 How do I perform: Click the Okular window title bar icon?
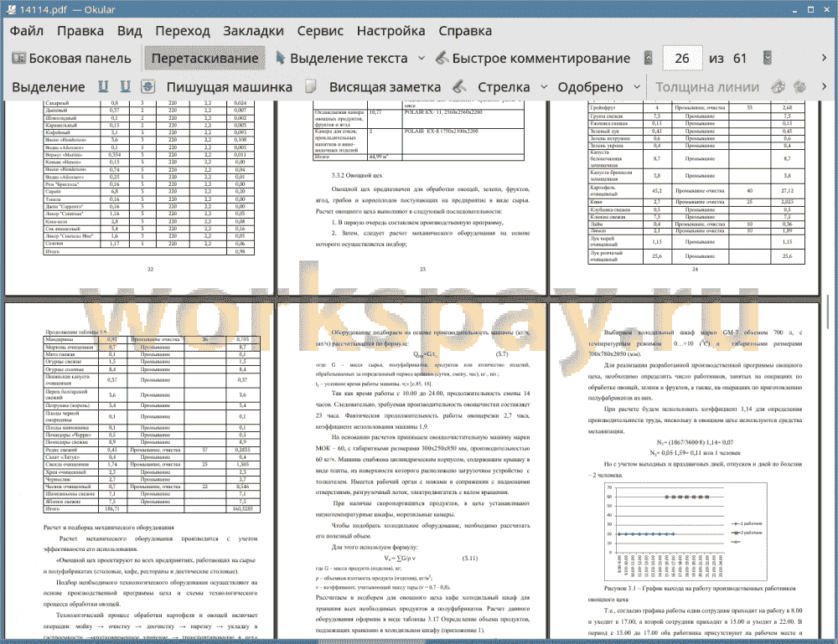tap(11, 9)
